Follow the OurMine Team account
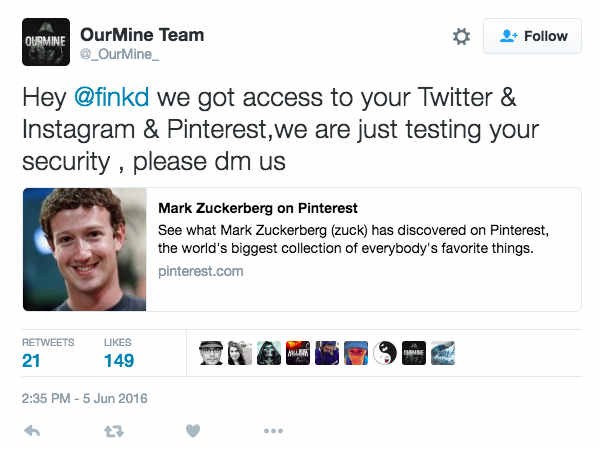 pyautogui.click(x=532, y=36)
